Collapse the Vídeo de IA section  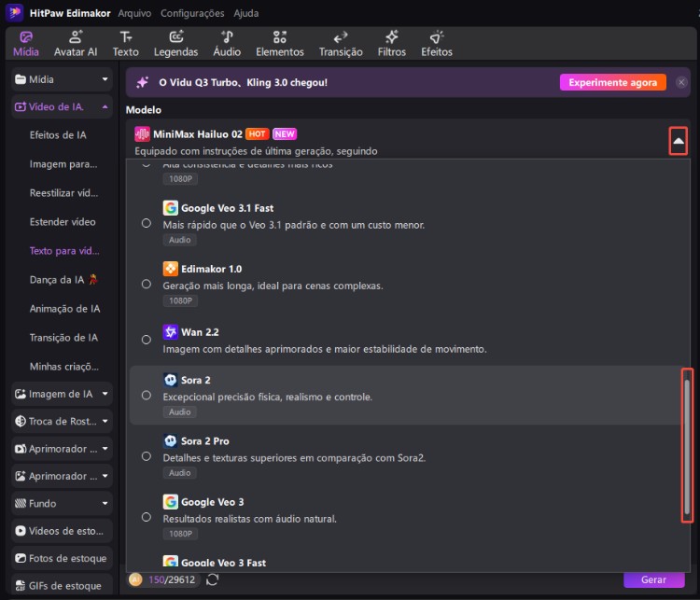(105, 107)
